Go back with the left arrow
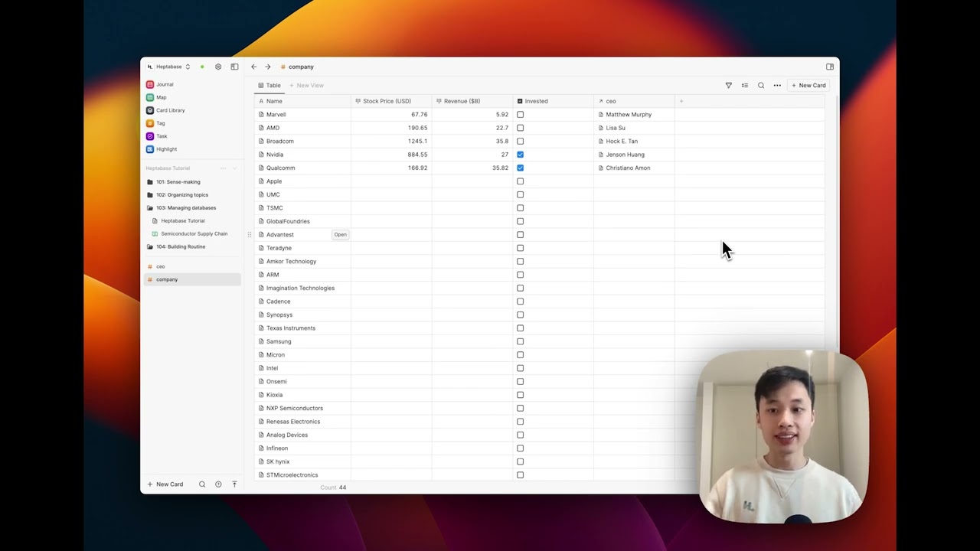Image resolution: width=980 pixels, height=551 pixels. [x=254, y=67]
